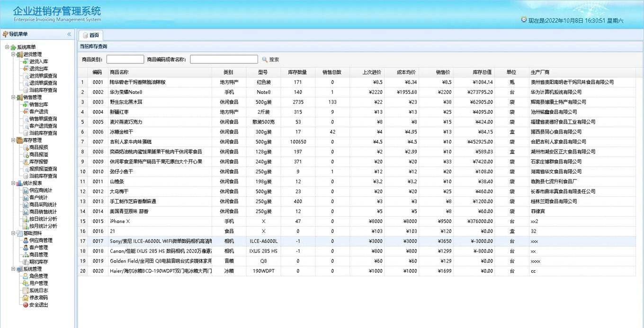This screenshot has height=328, width=644.
Task: Click the 按月统计分析 report icon
Action: pyautogui.click(x=26, y=226)
